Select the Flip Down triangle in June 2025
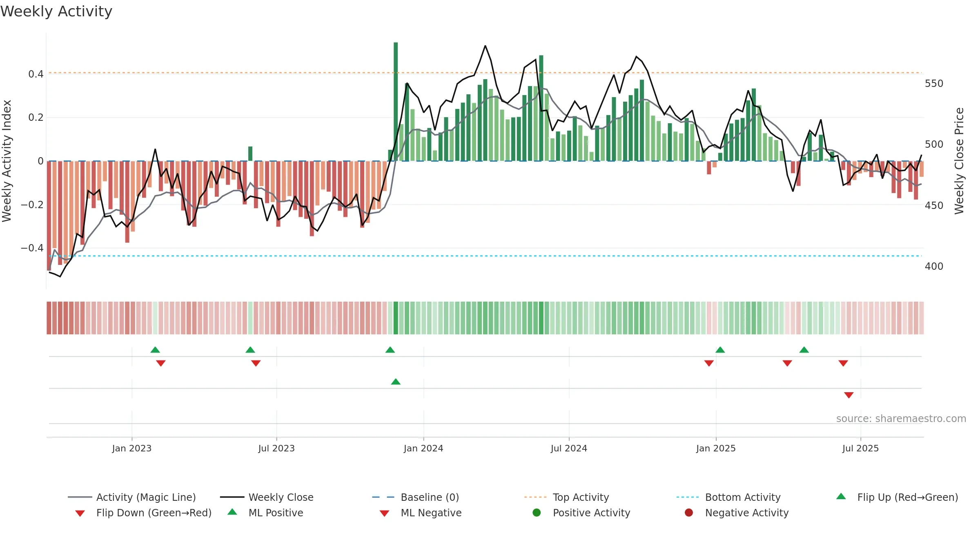 pos(843,363)
